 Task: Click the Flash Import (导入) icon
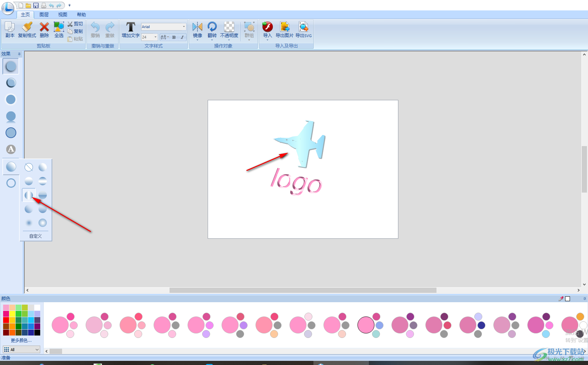coord(267,27)
